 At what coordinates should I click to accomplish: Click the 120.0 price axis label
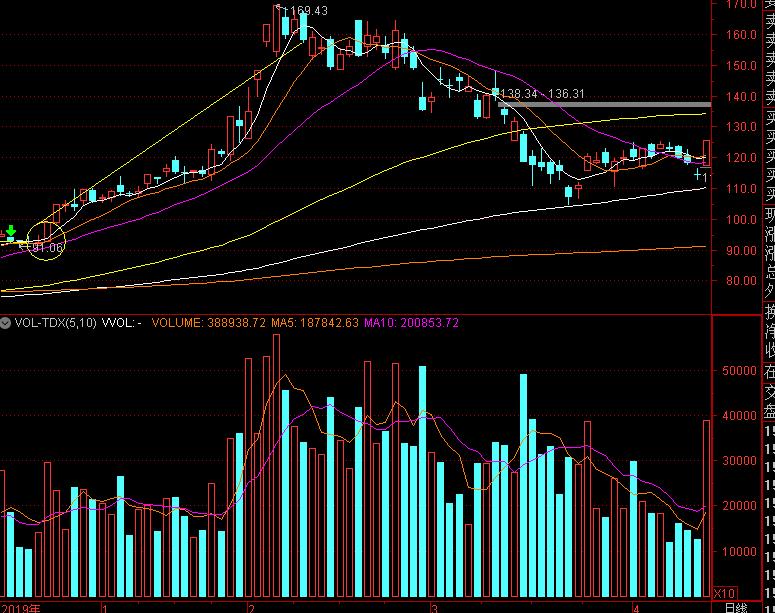(x=741, y=158)
